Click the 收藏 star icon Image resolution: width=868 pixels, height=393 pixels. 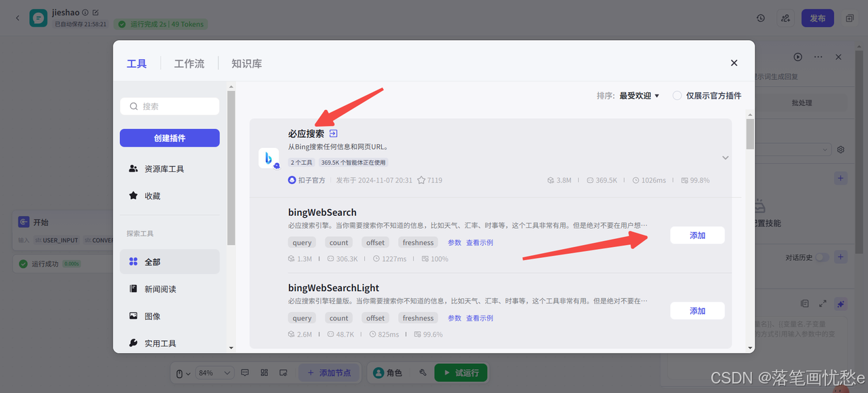[x=133, y=195]
